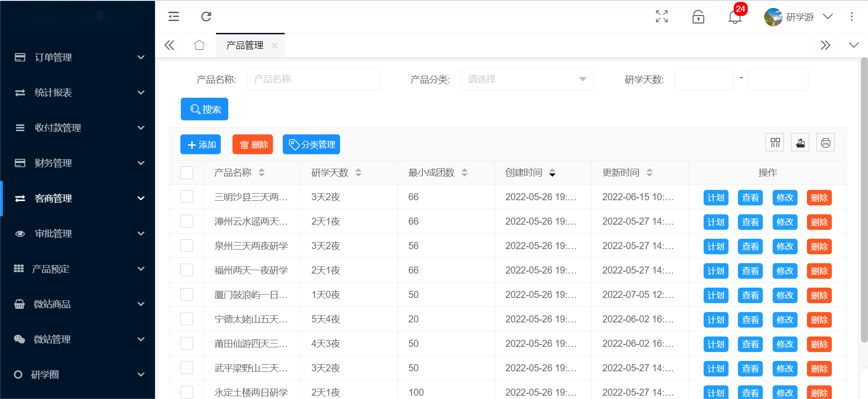Sort by 研学天数 column arrows

pos(358,172)
